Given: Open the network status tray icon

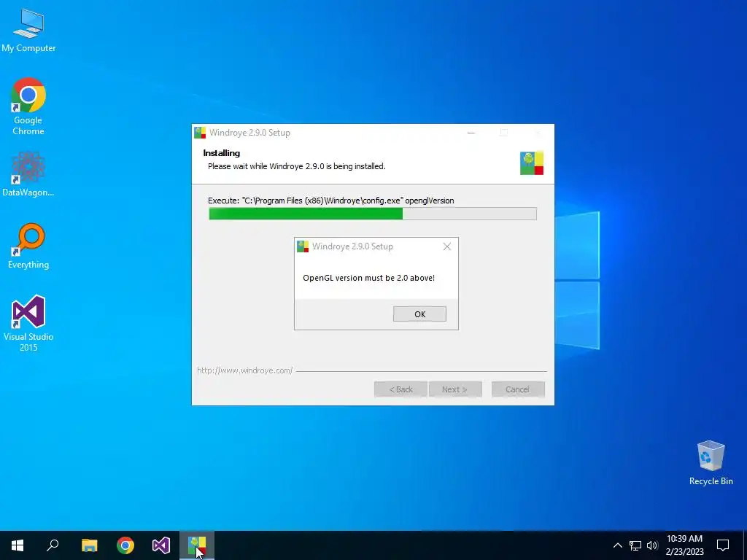Looking at the screenshot, I should click(635, 545).
